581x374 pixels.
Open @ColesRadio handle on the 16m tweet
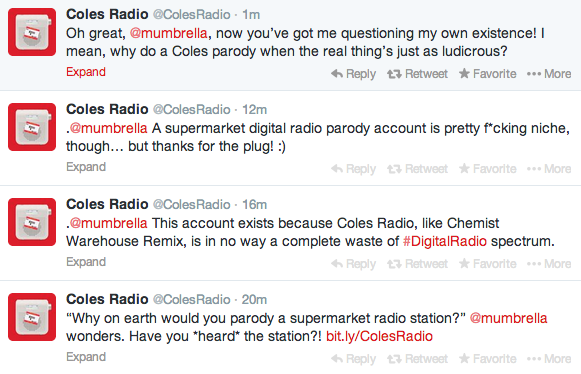192,205
